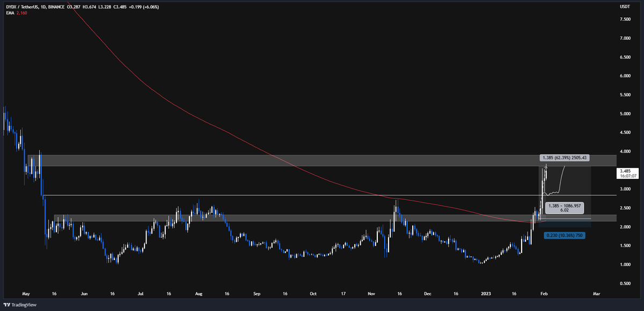
Task: Click the 4.000 price axis label
Action: point(624,151)
